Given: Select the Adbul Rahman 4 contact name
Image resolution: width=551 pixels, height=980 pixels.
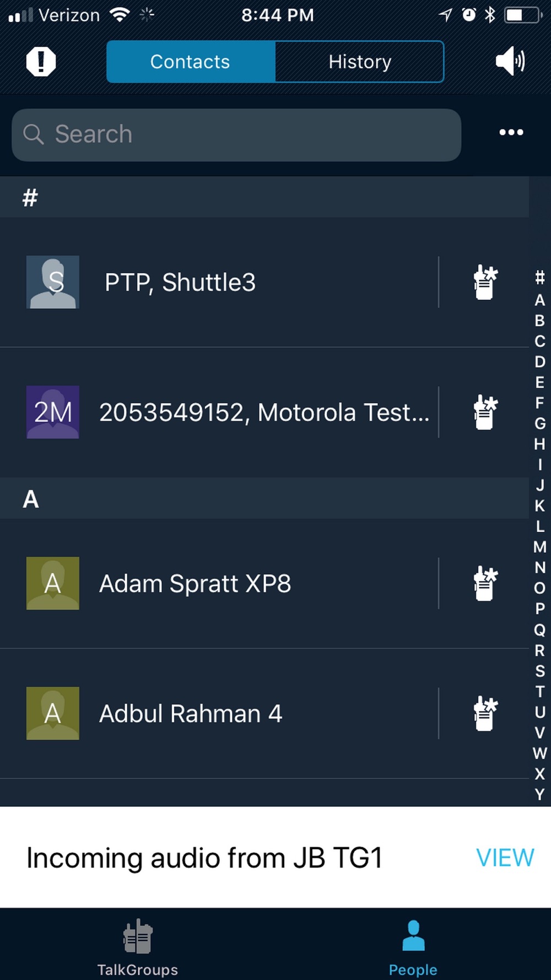Looking at the screenshot, I should pyautogui.click(x=191, y=714).
